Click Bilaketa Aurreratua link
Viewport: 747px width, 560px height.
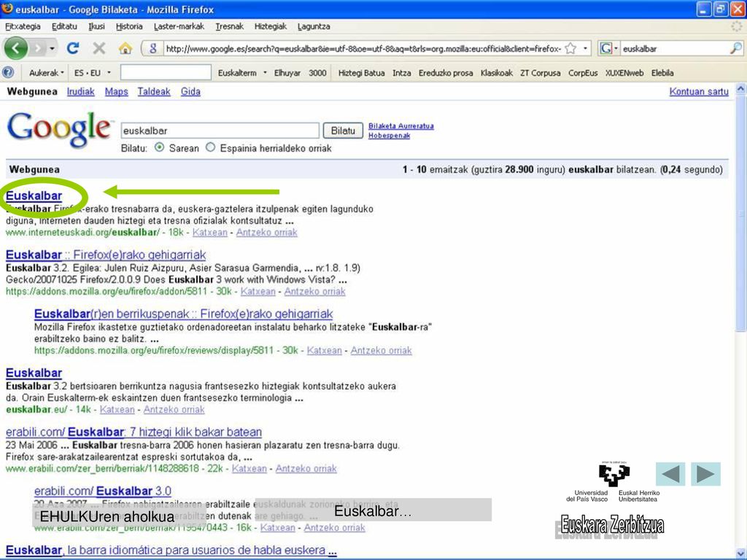[400, 125]
